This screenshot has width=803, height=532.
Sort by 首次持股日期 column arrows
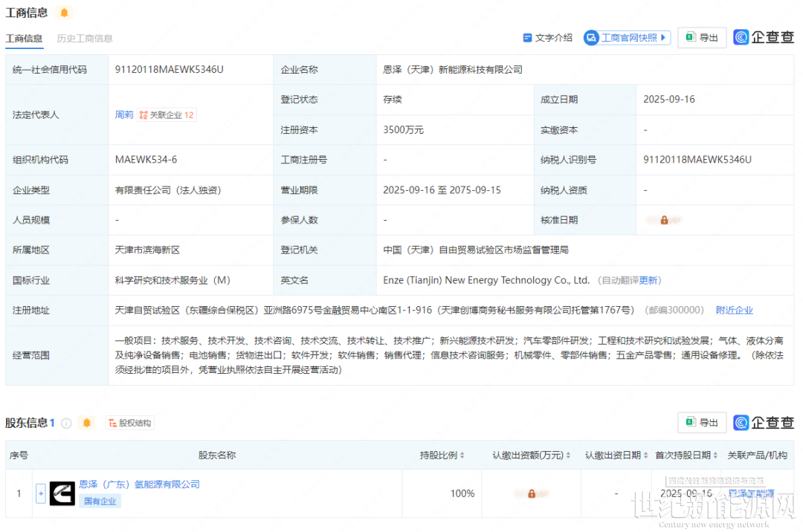tap(716, 455)
